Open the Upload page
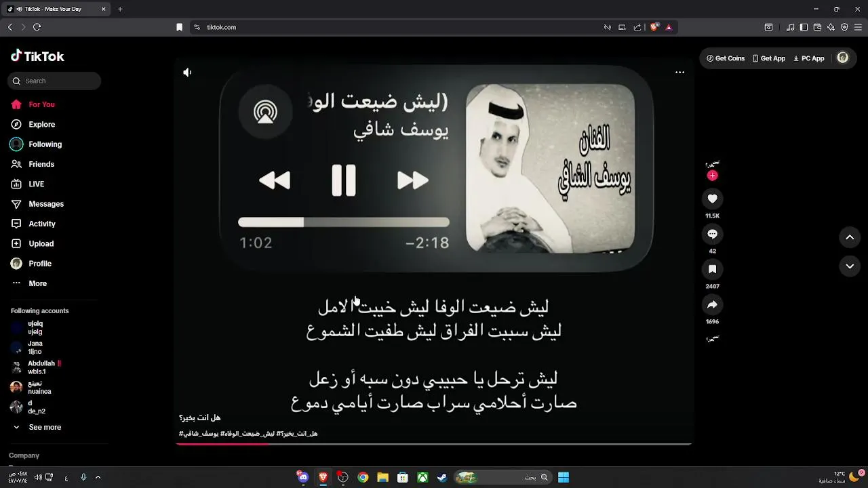The height and width of the screenshot is (488, 868). (32, 243)
